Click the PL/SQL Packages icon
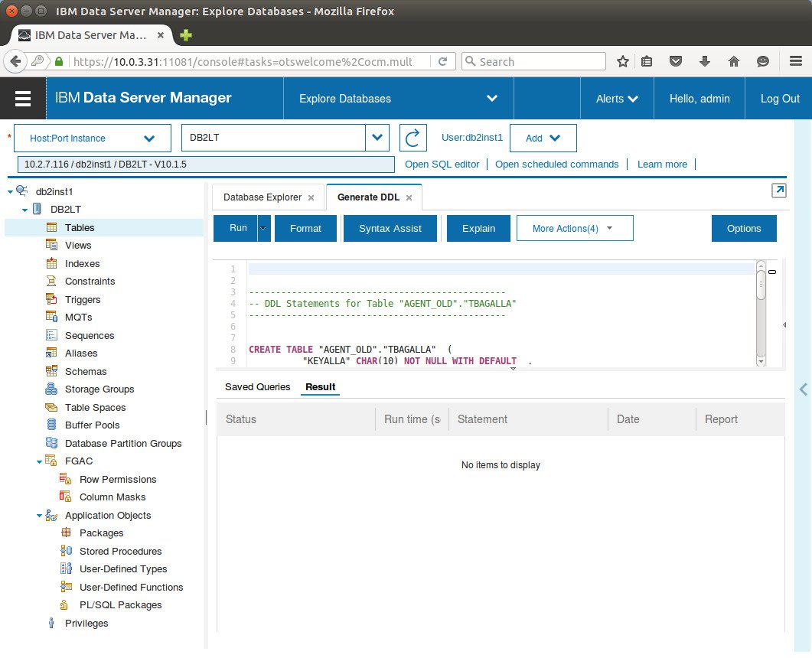Viewport: 812px width, 658px height. [x=64, y=604]
